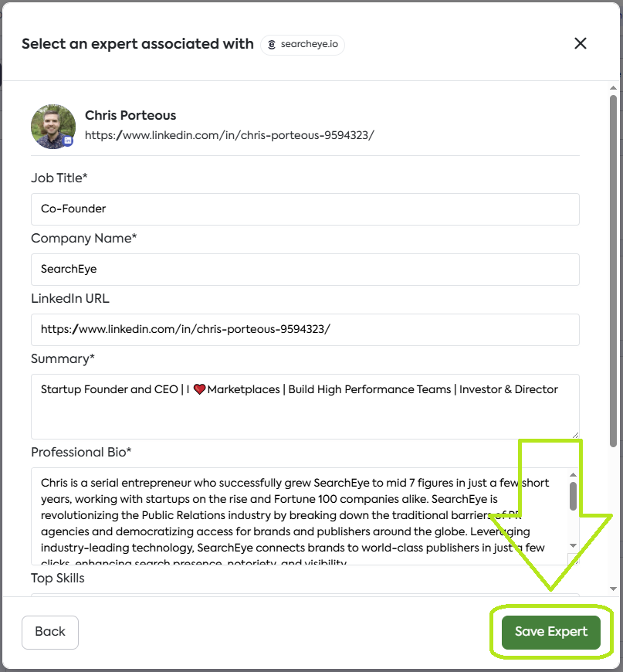Click the searcheye.io logo icon

click(x=272, y=45)
